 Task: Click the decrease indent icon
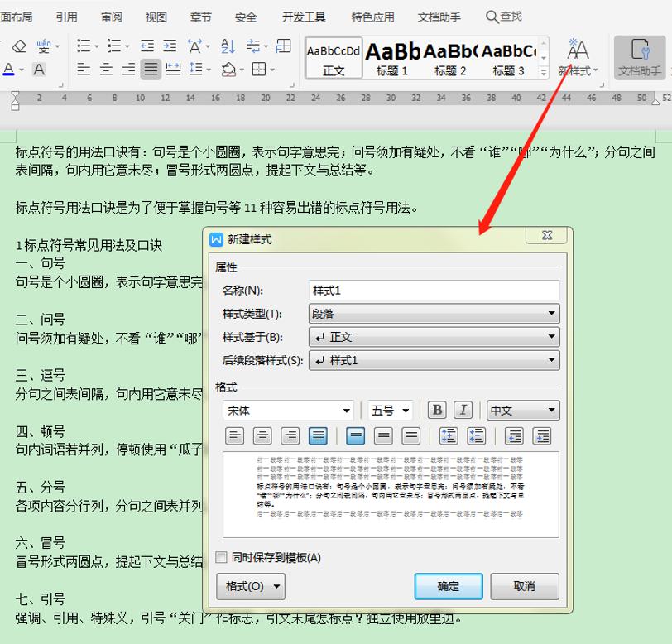click(146, 46)
